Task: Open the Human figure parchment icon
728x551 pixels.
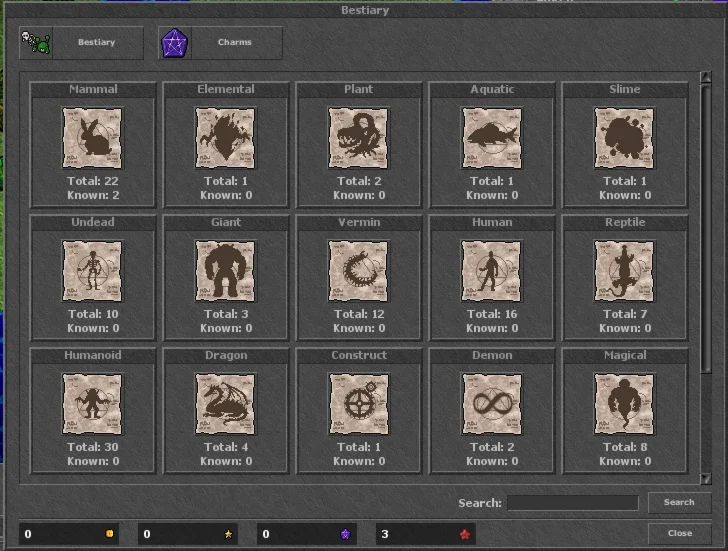Action: point(492,271)
